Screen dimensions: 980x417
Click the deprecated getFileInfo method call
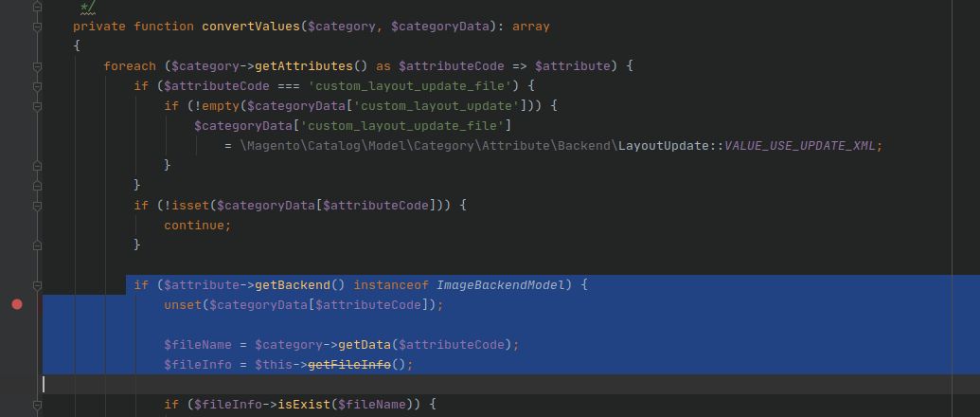click(349, 365)
